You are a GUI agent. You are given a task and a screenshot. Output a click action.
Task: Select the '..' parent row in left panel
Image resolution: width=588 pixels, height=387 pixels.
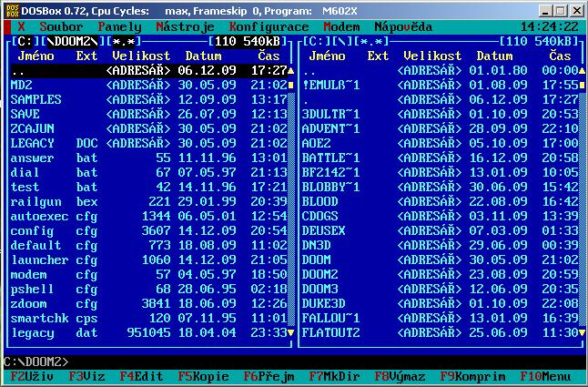point(149,70)
